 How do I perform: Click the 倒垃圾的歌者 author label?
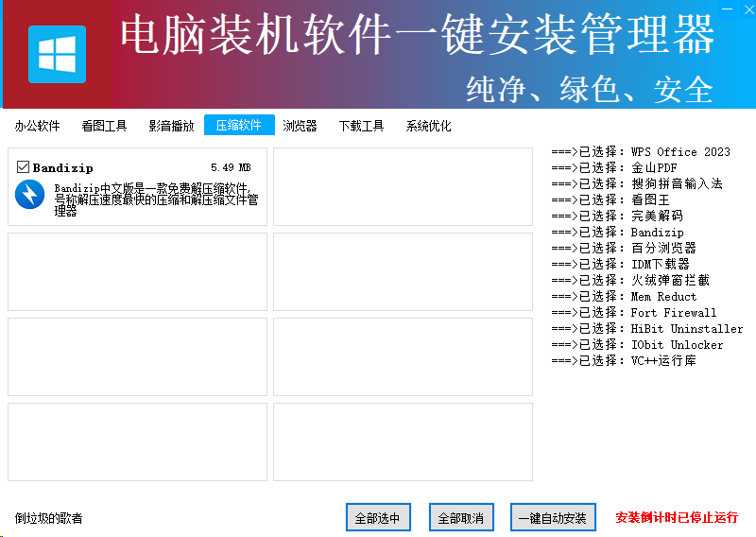[x=48, y=518]
